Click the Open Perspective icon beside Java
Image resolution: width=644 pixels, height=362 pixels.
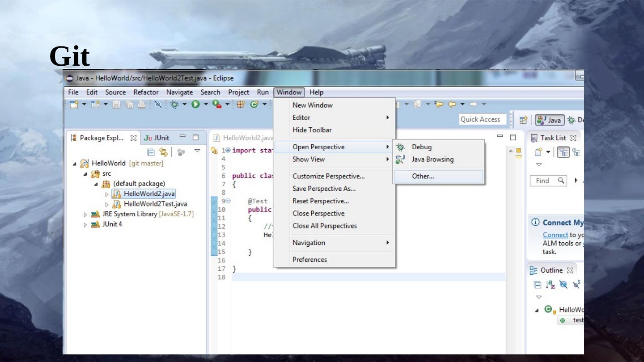tap(522, 120)
